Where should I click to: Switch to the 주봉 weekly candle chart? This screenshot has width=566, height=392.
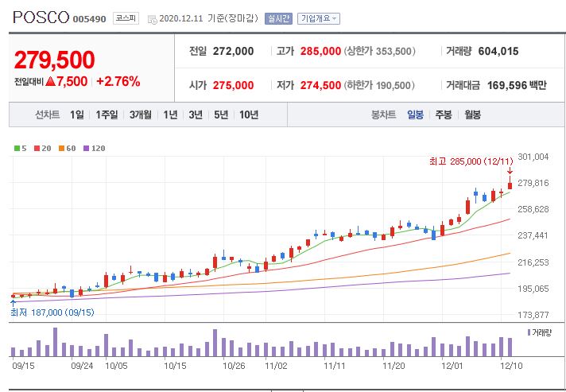point(444,114)
